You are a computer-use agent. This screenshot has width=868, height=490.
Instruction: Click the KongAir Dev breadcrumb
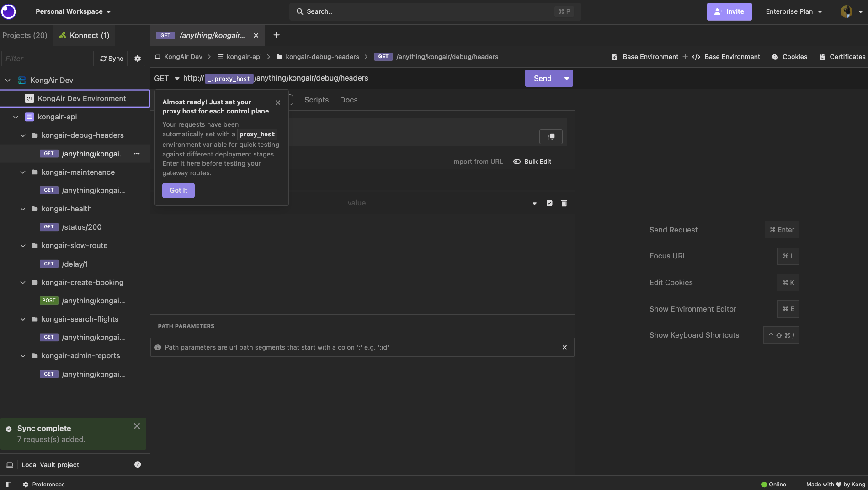(x=179, y=57)
